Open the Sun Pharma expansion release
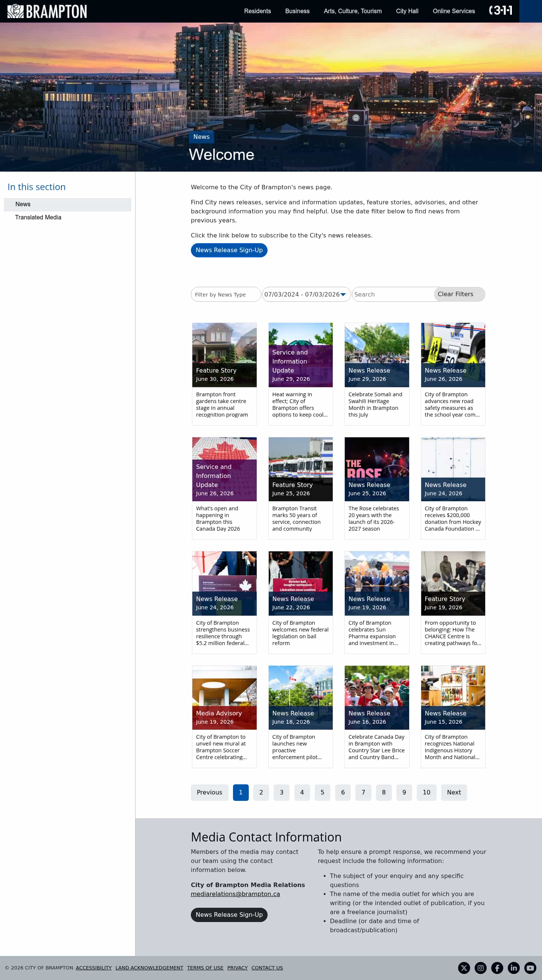The image size is (542, 980). click(376, 602)
